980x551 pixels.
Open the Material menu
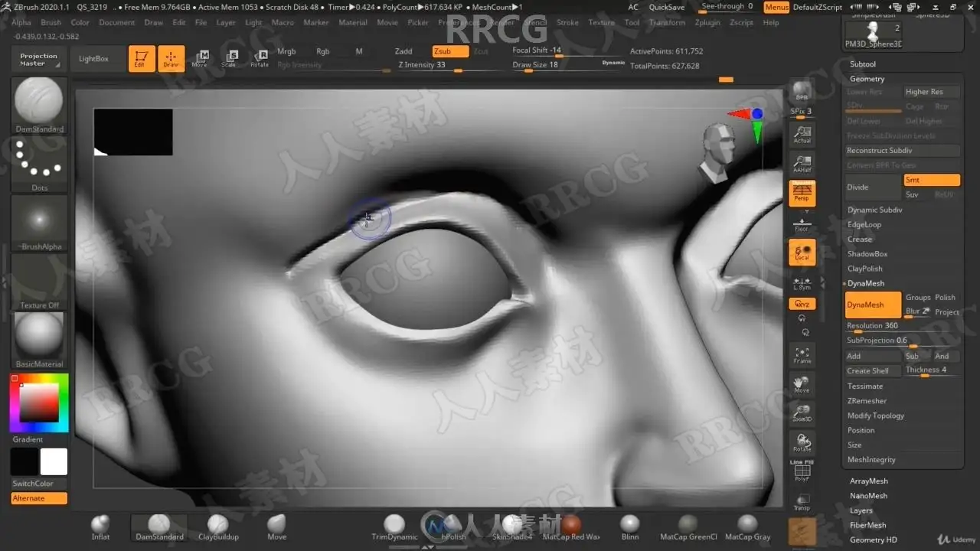click(x=353, y=23)
